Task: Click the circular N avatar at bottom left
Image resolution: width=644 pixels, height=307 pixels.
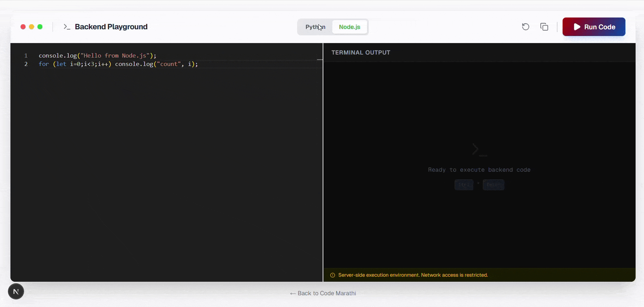Action: pyautogui.click(x=16, y=291)
